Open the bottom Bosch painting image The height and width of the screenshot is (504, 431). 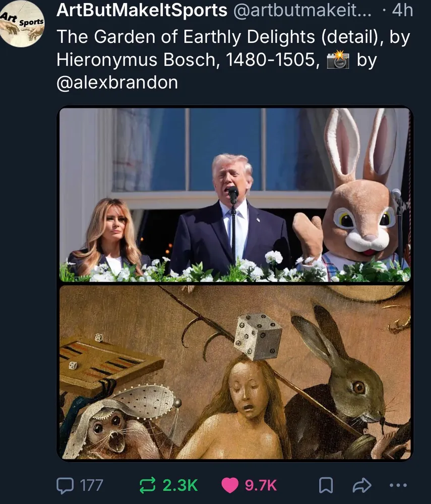coord(235,372)
